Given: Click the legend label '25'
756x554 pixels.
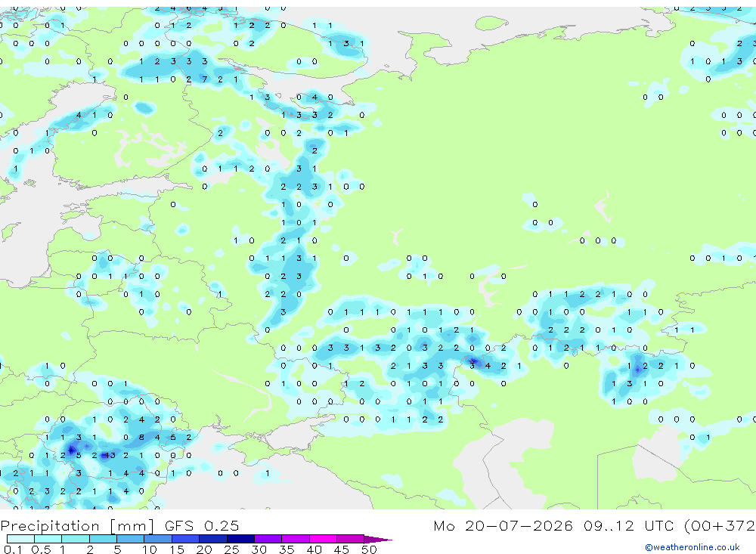Looking at the screenshot, I should coord(231,549).
